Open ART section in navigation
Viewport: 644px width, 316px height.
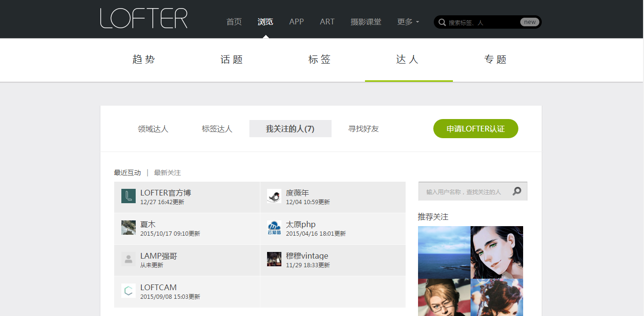coord(327,22)
